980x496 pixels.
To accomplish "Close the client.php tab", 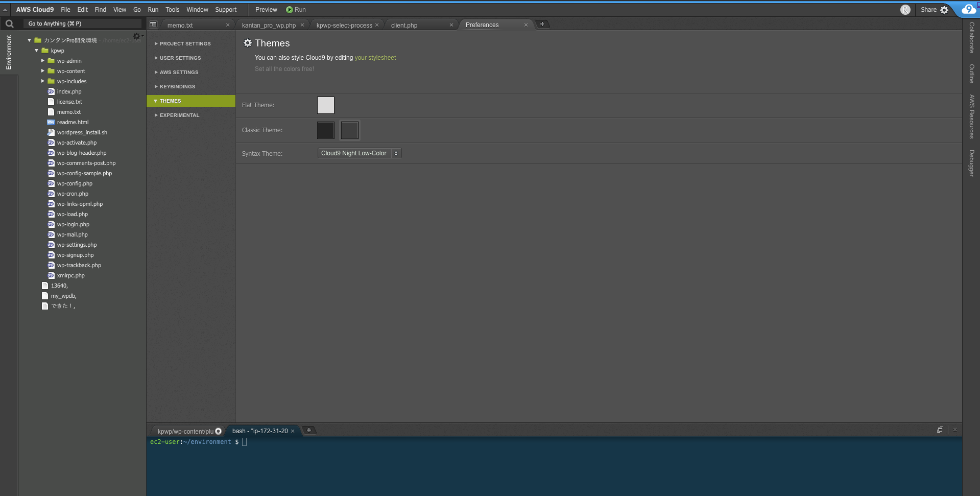I will click(451, 25).
